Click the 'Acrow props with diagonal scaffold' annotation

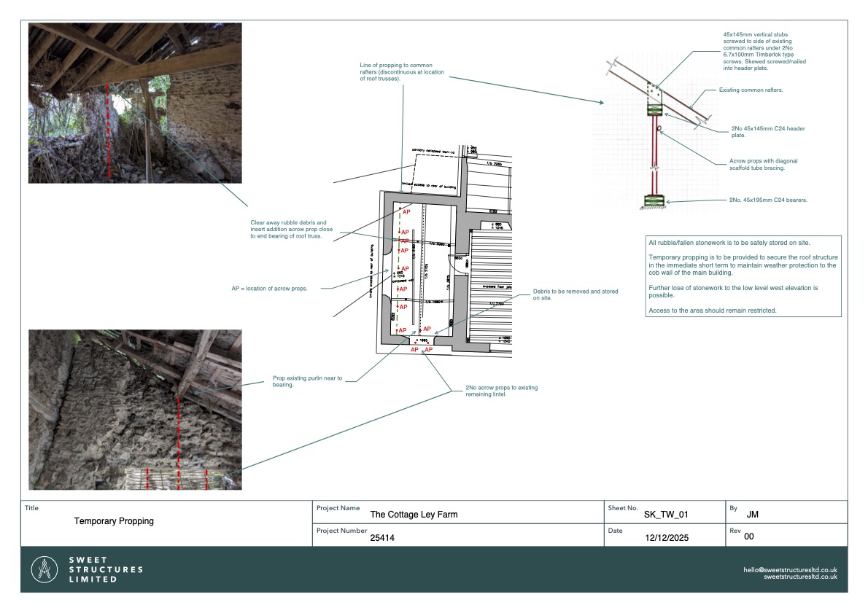pos(756,164)
